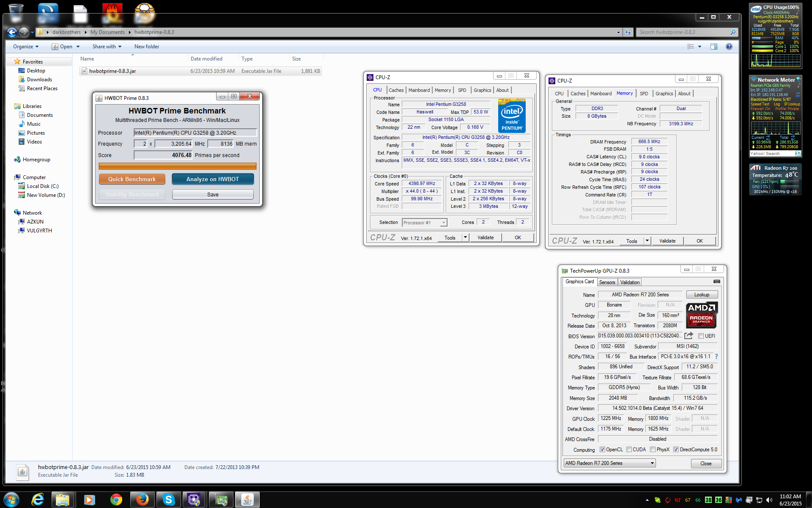The width and height of the screenshot is (812, 508).
Task: Take a GPU-Z screenshot with camera icon
Action: click(x=716, y=282)
